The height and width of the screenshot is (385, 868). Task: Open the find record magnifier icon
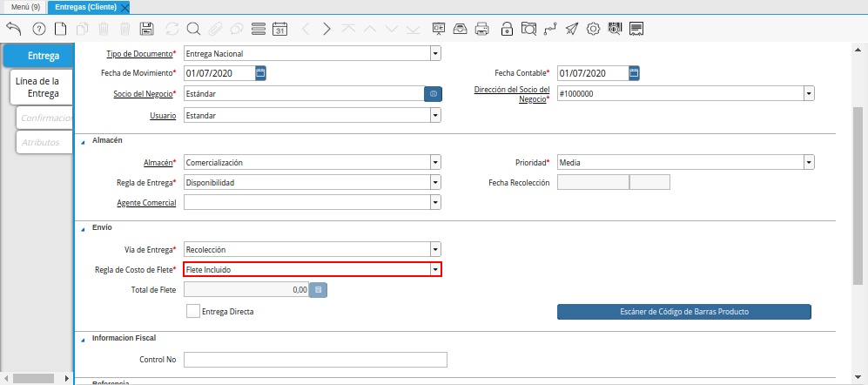pos(193,29)
